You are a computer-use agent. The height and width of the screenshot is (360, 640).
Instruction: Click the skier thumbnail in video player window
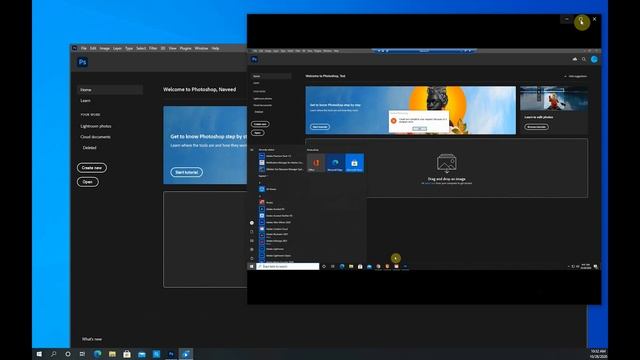pos(554,98)
